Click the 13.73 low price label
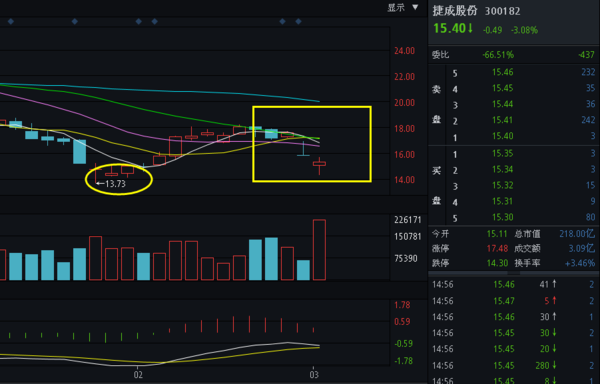The height and width of the screenshot is (384, 600). coord(115,184)
